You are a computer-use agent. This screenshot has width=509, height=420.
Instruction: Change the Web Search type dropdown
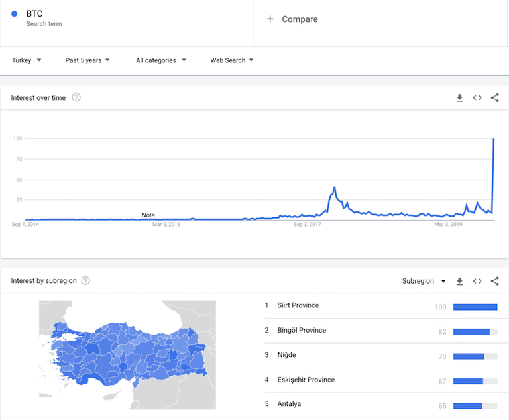click(231, 60)
